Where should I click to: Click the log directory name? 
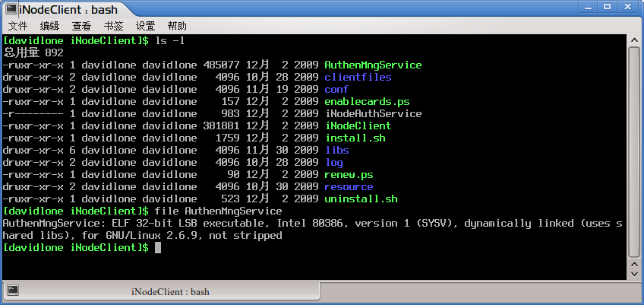(x=333, y=163)
